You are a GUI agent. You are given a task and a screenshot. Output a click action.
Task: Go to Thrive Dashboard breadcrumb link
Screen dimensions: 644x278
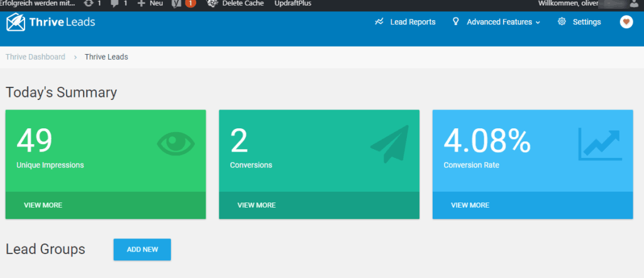point(35,57)
